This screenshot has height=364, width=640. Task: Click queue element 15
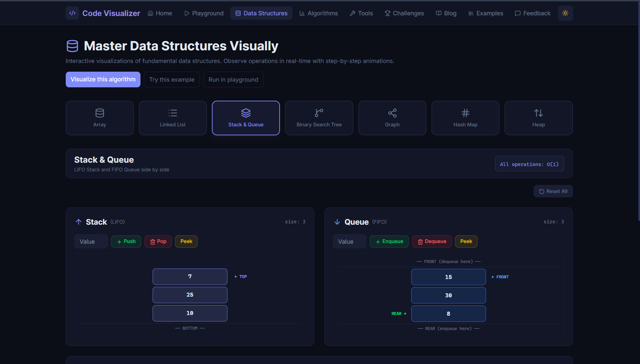tap(448, 277)
